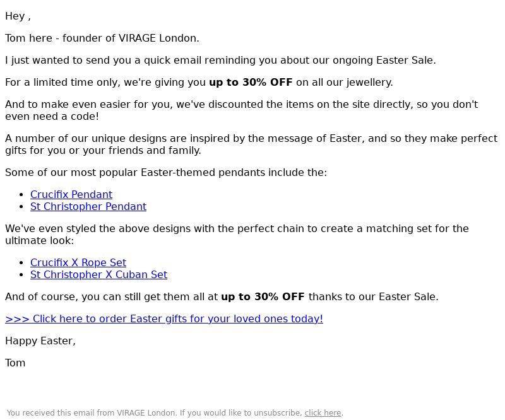Image resolution: width=505 pixels, height=420 pixels.
Task: Open the Crucifix Pendant link
Action: click(71, 194)
